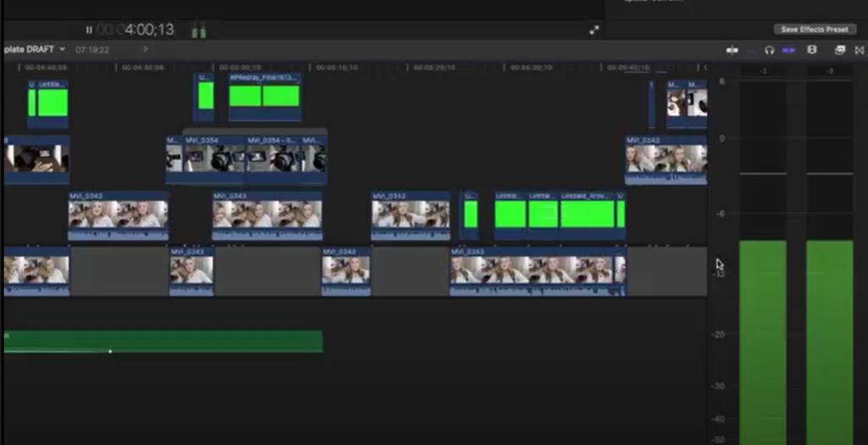Image resolution: width=868 pixels, height=445 pixels.
Task: Toggle snapping purple icon in toolbar
Action: click(788, 50)
